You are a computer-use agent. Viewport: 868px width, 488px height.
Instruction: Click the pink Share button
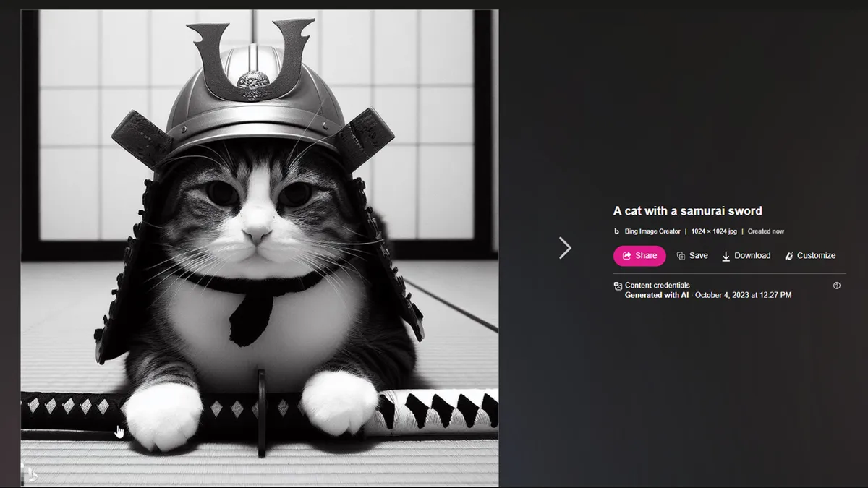pos(639,256)
